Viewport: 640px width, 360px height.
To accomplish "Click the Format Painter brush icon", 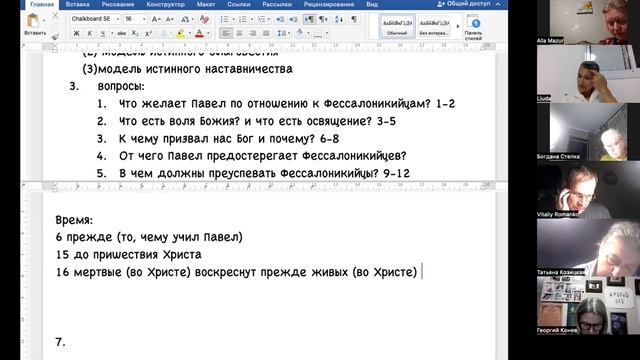I will 55,37.
